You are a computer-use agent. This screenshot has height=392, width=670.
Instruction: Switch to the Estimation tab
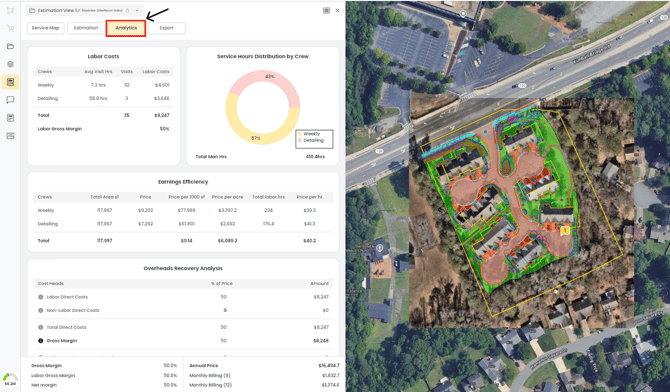click(85, 28)
